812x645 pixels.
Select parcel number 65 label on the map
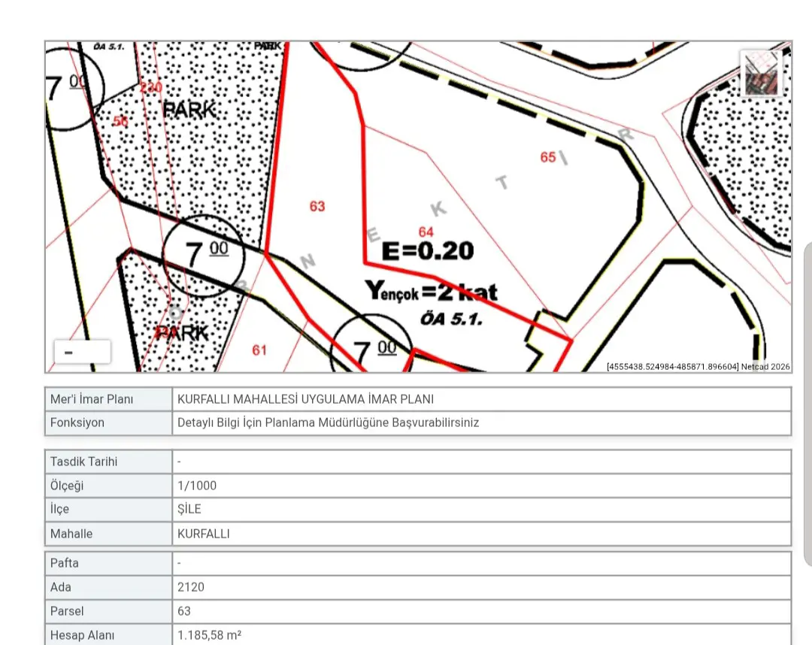point(548,157)
